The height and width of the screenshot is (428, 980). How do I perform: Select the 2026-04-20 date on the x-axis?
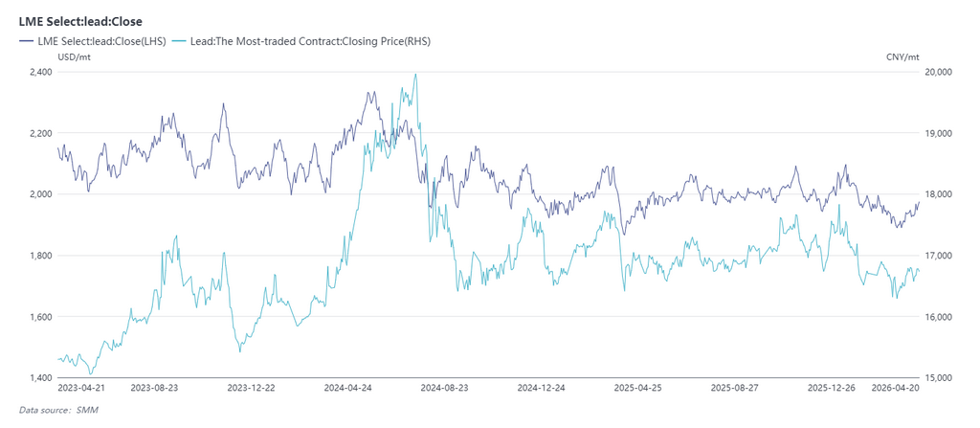coord(893,390)
